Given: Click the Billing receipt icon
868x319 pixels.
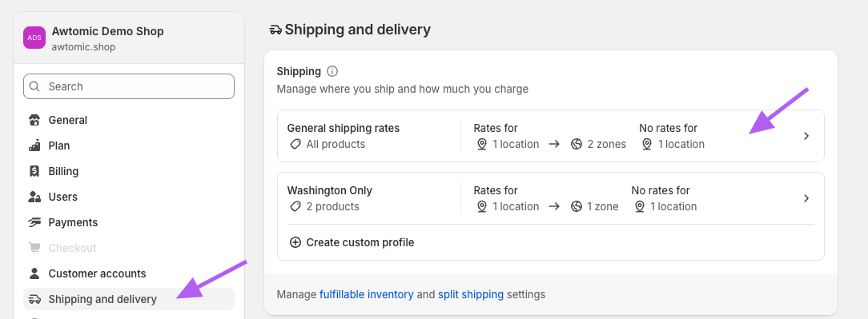Looking at the screenshot, I should (35, 171).
